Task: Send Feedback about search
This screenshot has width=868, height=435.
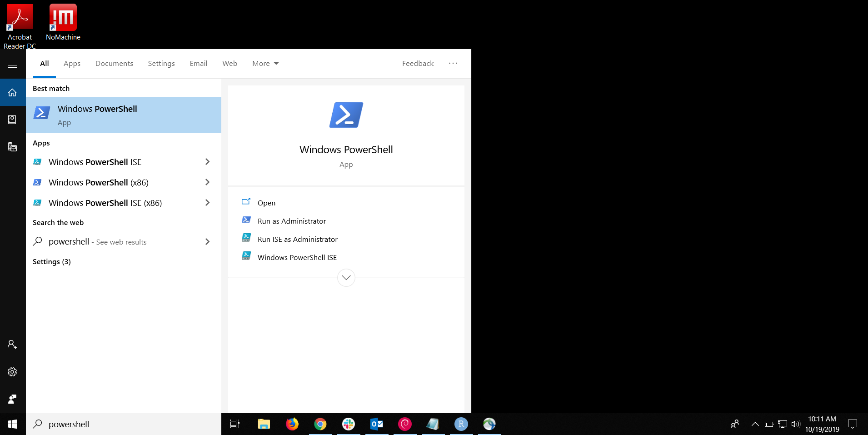Action: click(417, 63)
